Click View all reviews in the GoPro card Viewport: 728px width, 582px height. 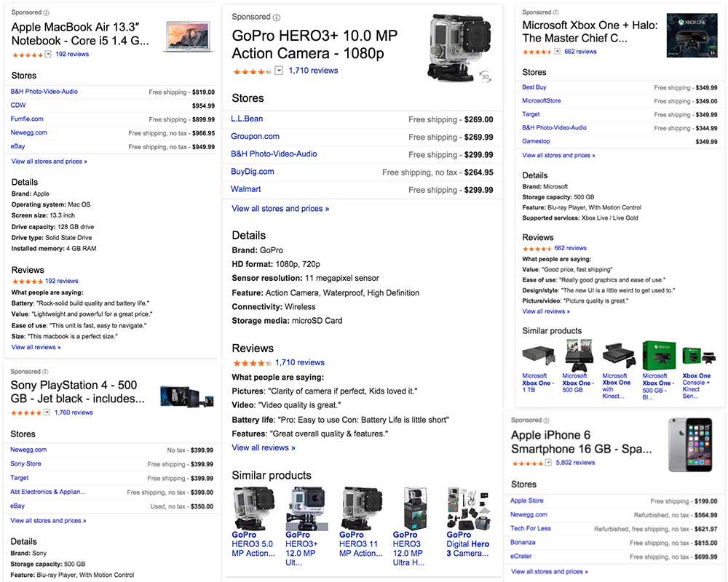[264, 448]
